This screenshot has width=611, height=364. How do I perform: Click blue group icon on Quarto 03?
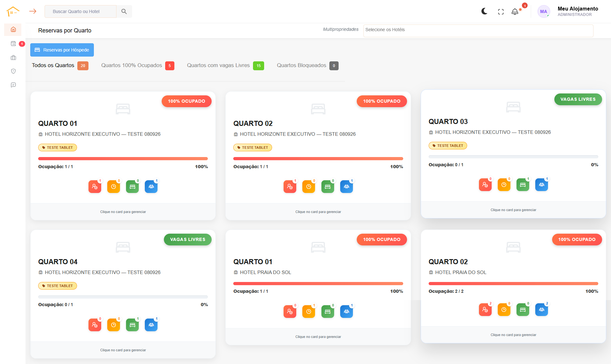[542, 185]
